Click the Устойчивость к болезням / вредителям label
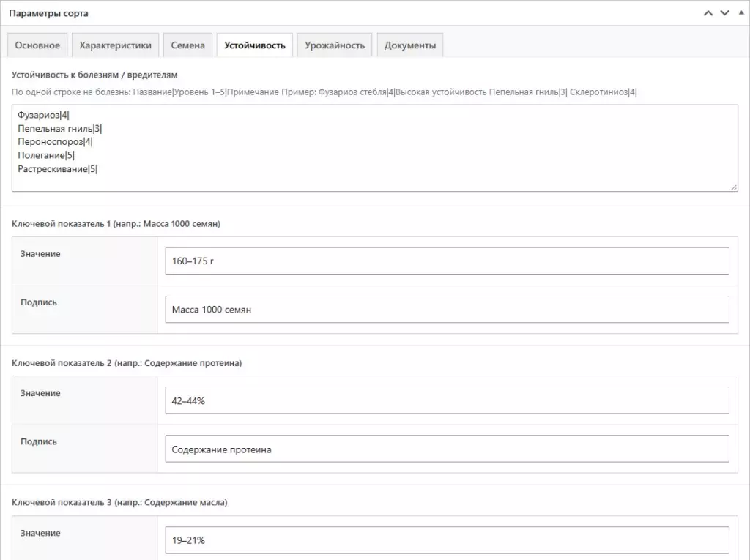Screen dimensions: 750x560 click(94, 75)
